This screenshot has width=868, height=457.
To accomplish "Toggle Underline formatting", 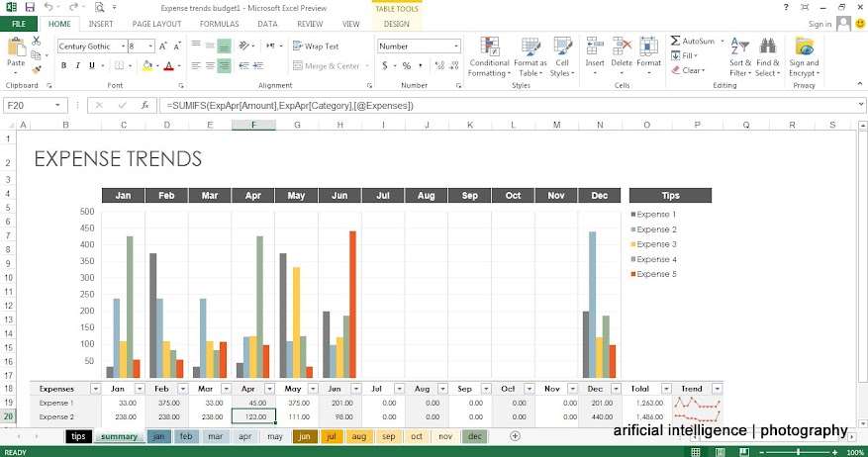I will click(92, 66).
